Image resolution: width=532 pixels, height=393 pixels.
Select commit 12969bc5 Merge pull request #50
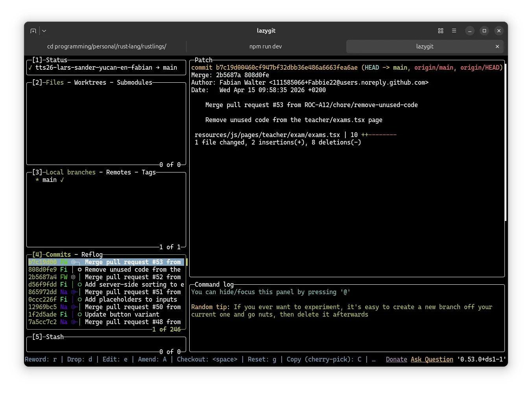(x=106, y=307)
